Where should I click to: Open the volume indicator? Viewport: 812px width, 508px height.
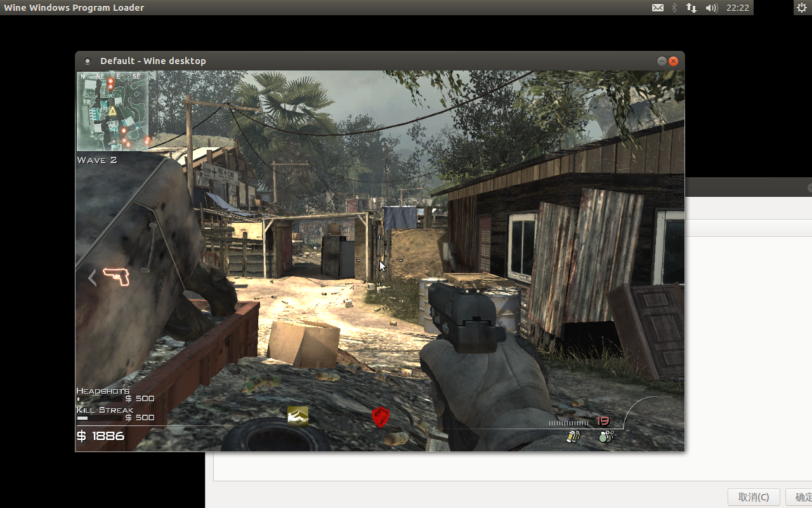[711, 8]
